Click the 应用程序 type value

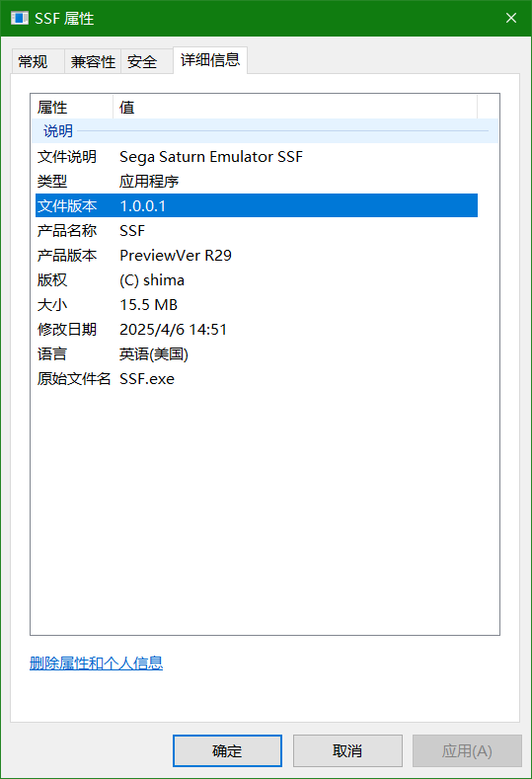(x=149, y=182)
